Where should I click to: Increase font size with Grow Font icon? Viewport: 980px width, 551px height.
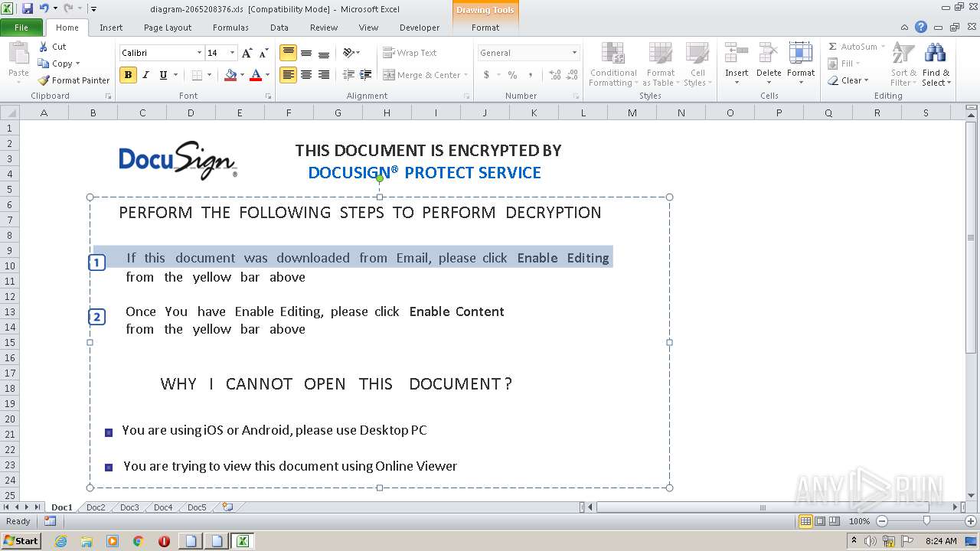pyautogui.click(x=247, y=53)
